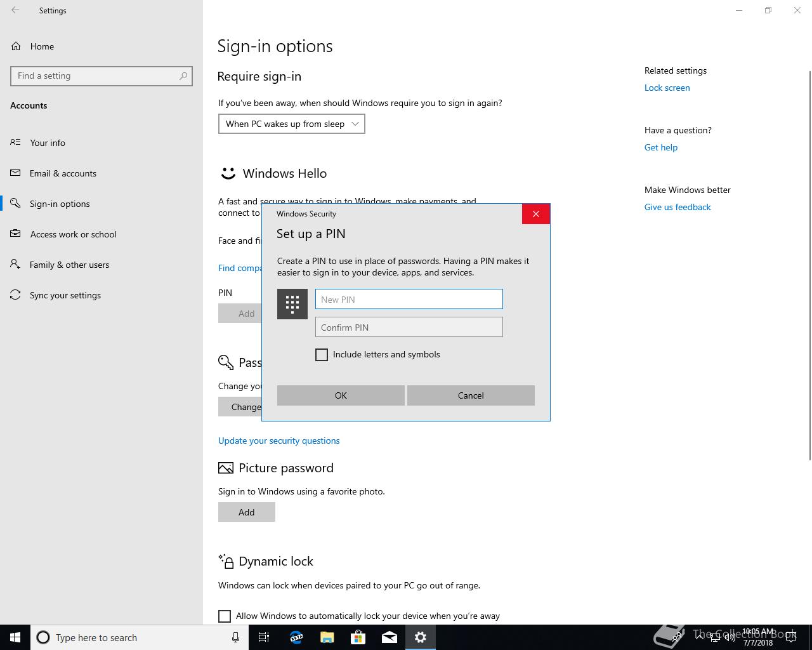The height and width of the screenshot is (650, 812).
Task: Enable automatic lock when you're away
Action: [x=225, y=616]
